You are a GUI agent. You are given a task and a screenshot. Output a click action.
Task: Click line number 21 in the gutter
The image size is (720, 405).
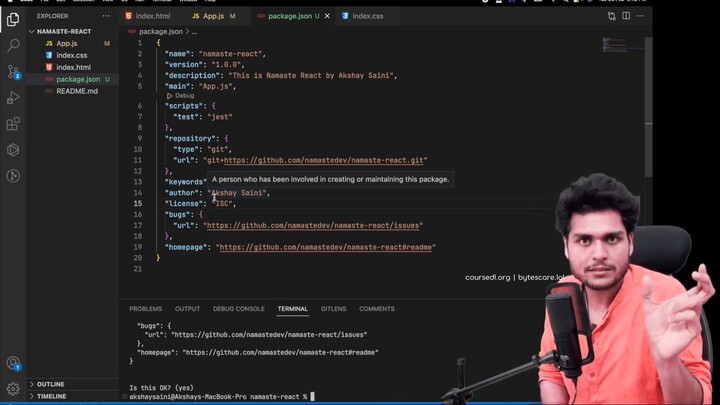click(x=138, y=269)
